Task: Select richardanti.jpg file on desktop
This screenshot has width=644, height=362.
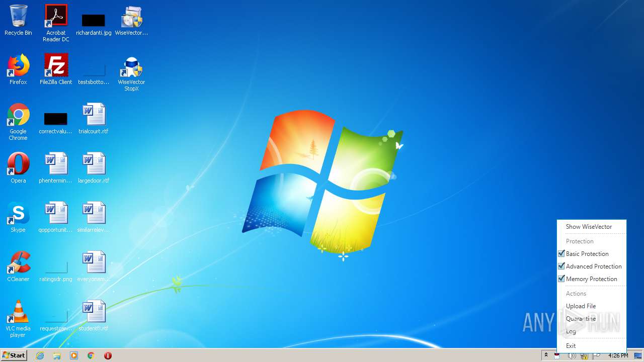Action: pos(94,24)
